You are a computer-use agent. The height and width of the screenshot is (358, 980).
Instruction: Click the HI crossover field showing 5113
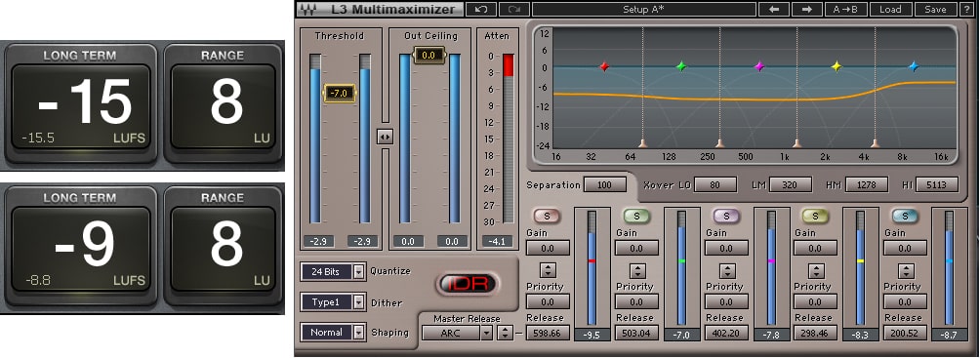tap(937, 184)
